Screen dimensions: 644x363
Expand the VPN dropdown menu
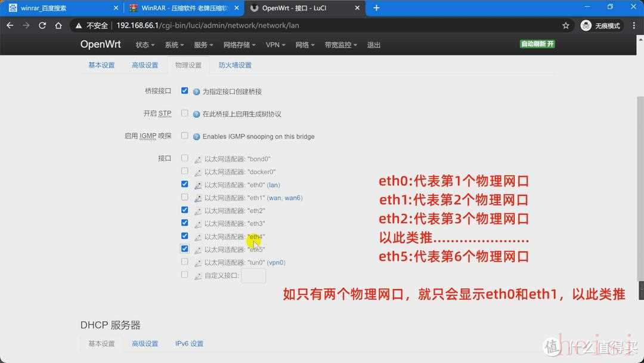(x=275, y=45)
